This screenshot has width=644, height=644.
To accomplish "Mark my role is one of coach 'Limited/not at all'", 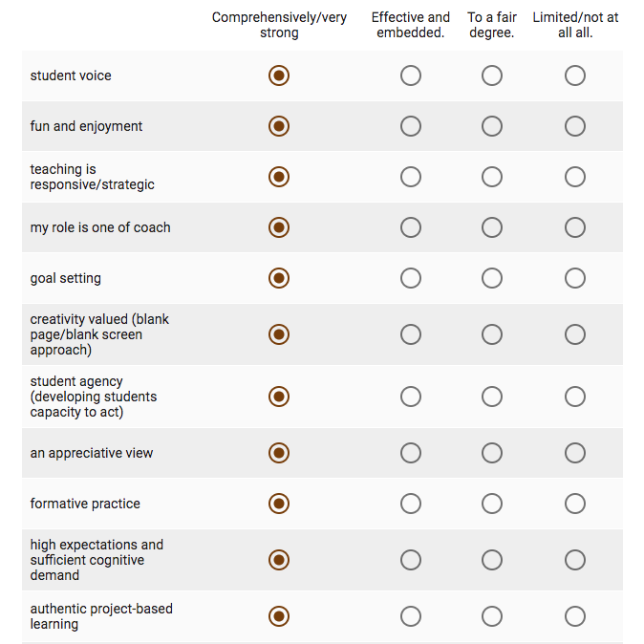I will [x=575, y=227].
